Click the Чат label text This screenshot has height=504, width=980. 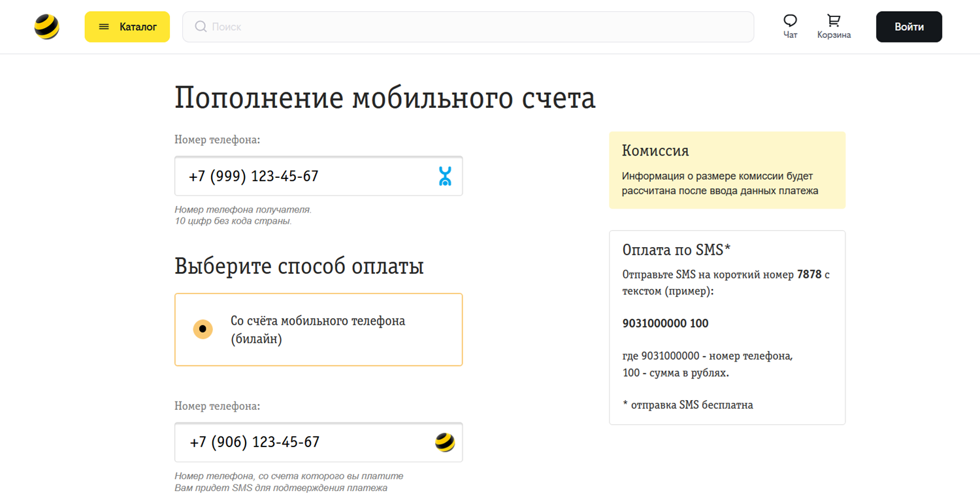791,35
